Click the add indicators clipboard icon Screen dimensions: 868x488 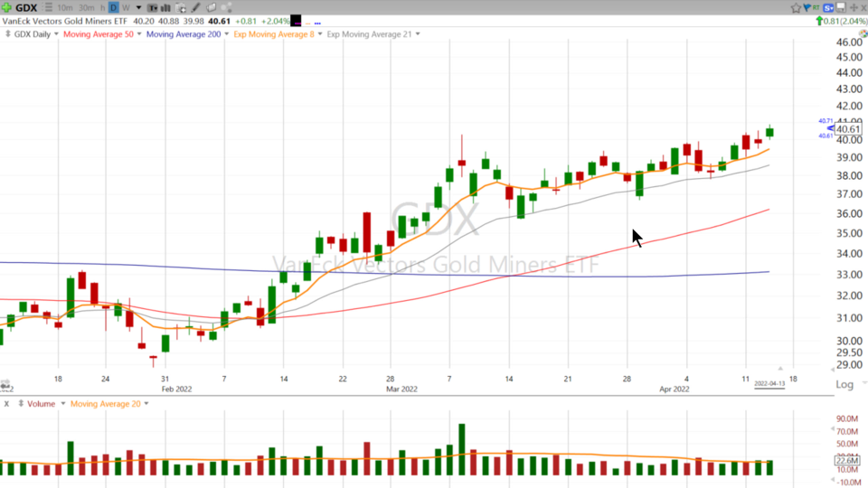(181, 8)
